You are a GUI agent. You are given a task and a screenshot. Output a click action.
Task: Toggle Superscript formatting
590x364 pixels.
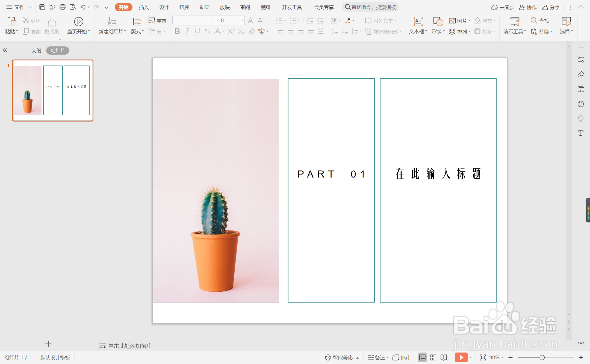click(231, 31)
